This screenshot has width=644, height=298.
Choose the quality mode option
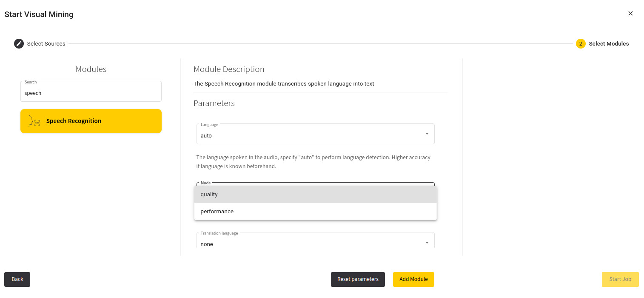(315, 194)
